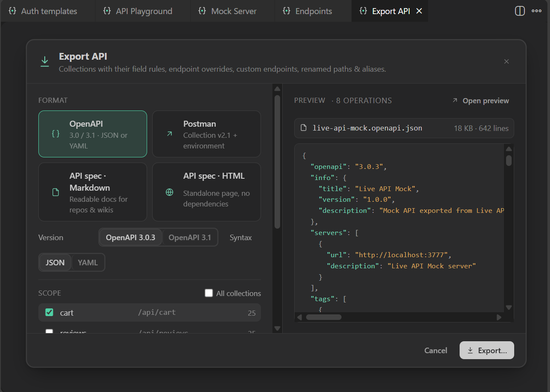Switch to the Mock Server tab

232,11
